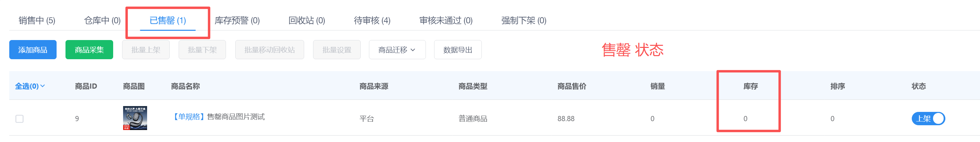
Task: Open the 库存预警 (0) tab
Action: click(237, 21)
